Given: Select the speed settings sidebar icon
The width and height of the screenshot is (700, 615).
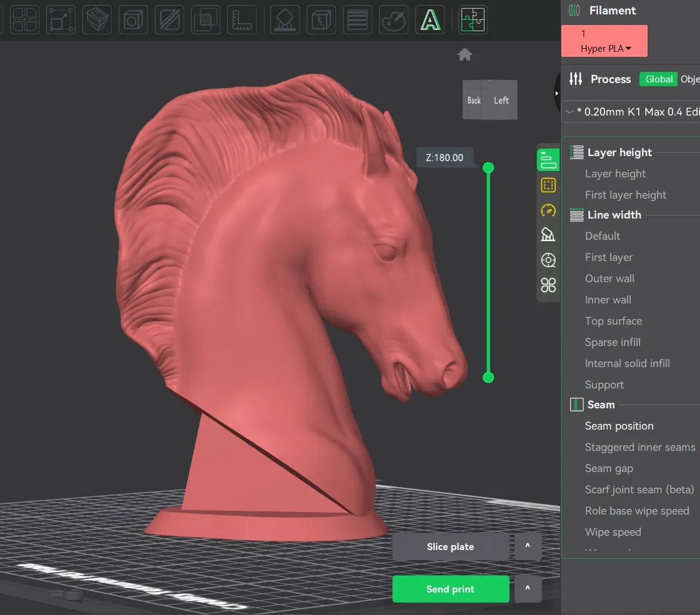Looking at the screenshot, I should 548,210.
